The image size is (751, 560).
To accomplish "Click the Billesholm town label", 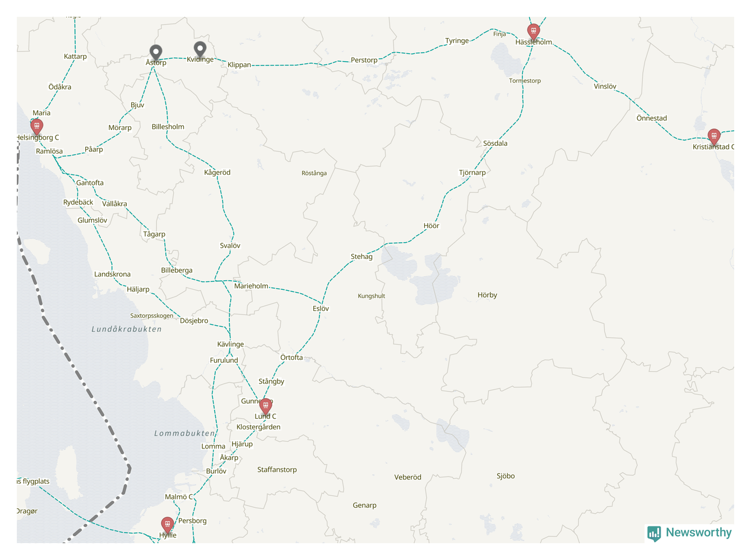I will click(168, 127).
